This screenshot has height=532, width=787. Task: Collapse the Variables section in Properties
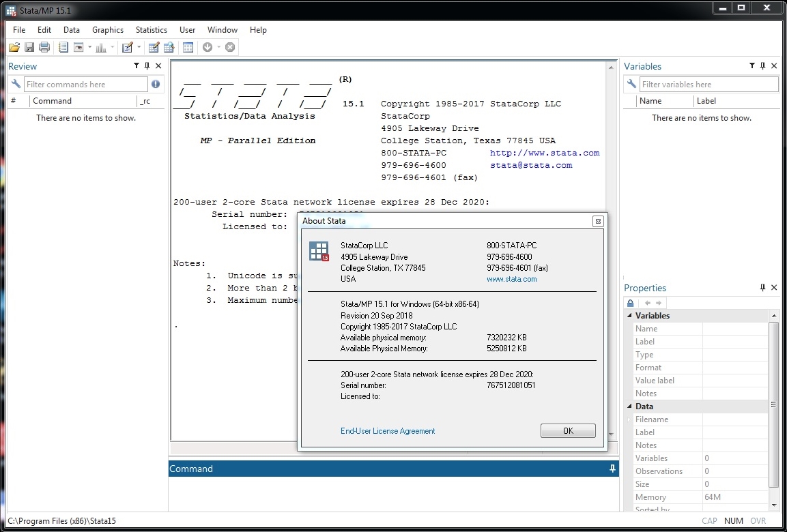pyautogui.click(x=629, y=316)
